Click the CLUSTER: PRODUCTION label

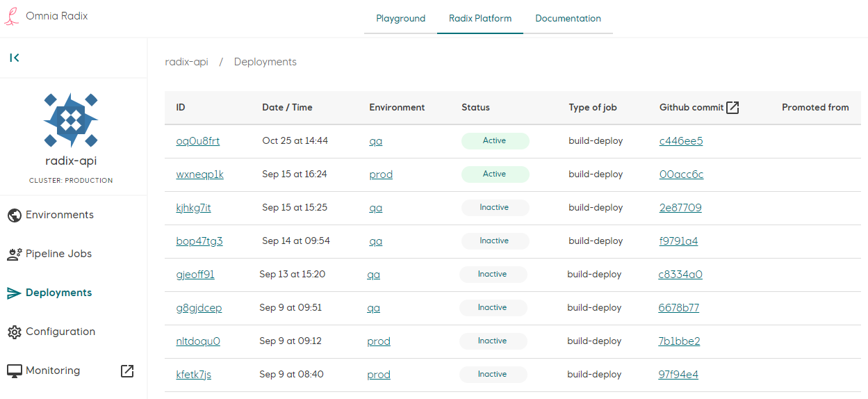(x=71, y=181)
